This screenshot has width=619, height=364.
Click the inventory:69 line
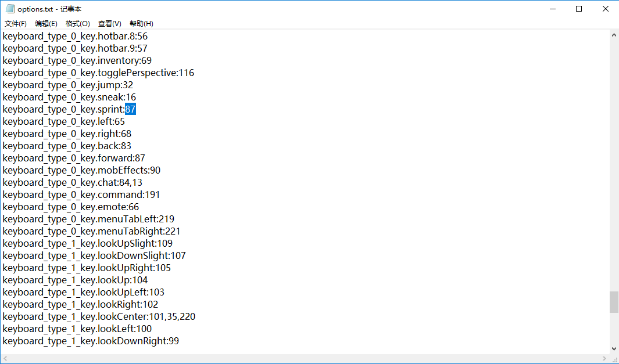[x=77, y=61]
